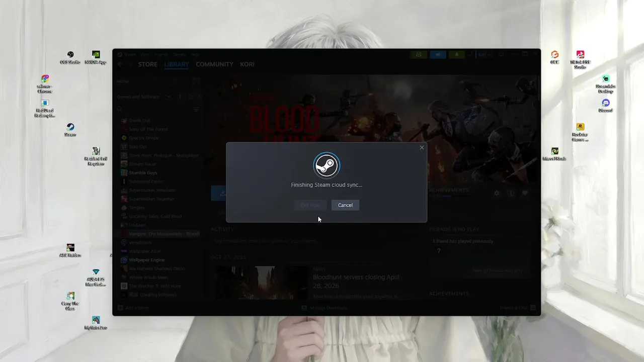This screenshot has height=362, width=644.
Task: Select Vampire: The Masquerade - Bloodhunt entry
Action: tap(158, 234)
